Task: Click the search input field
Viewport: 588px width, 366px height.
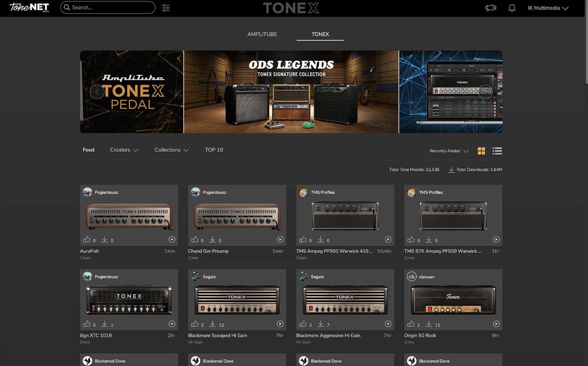Action: coord(111,7)
